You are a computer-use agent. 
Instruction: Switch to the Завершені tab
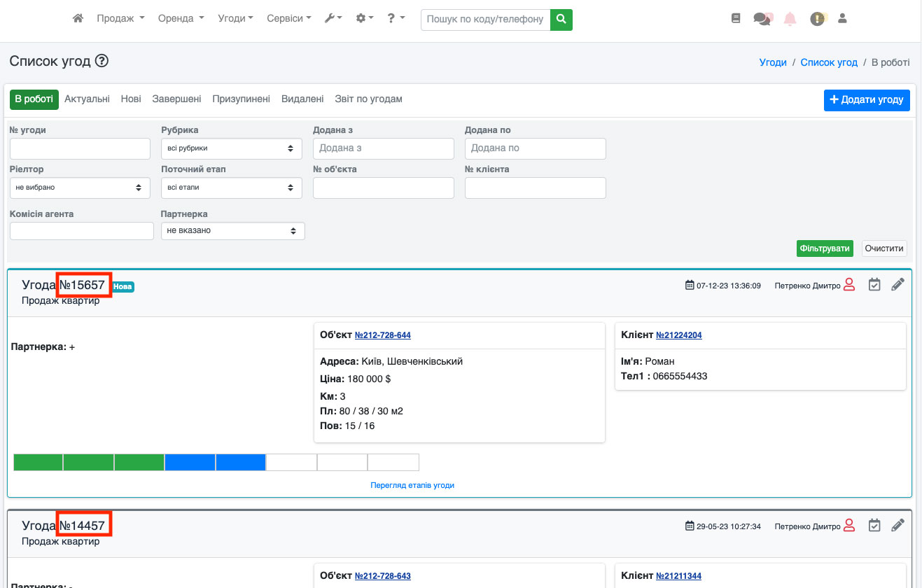point(176,99)
